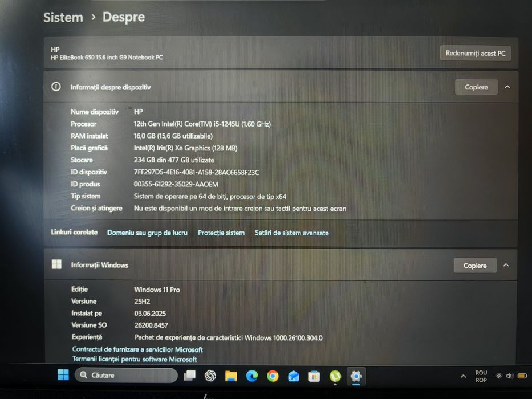Open Setări de sistem avansate link
Image resolution: width=532 pixels, height=399 pixels.
292,233
